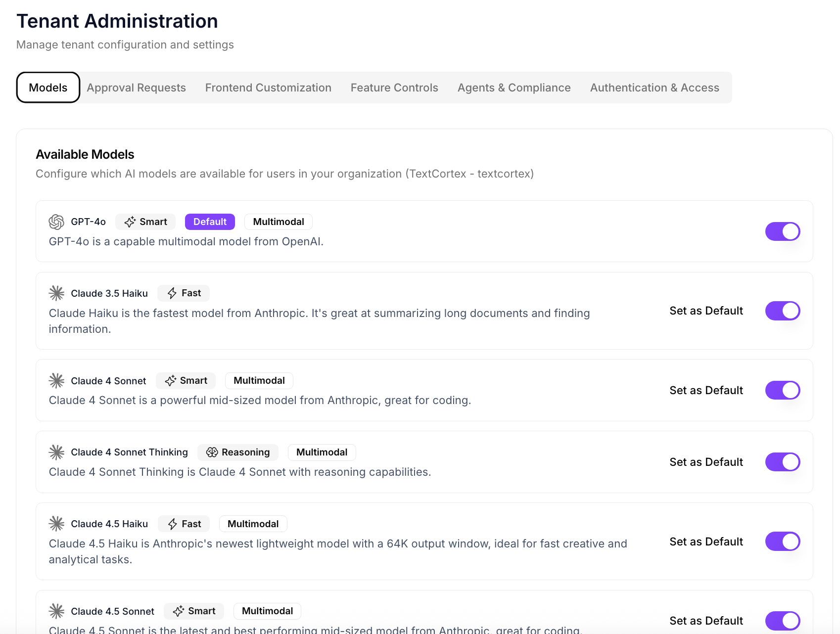Go to the Authentication & Access tab
The image size is (840, 634).
click(x=654, y=88)
